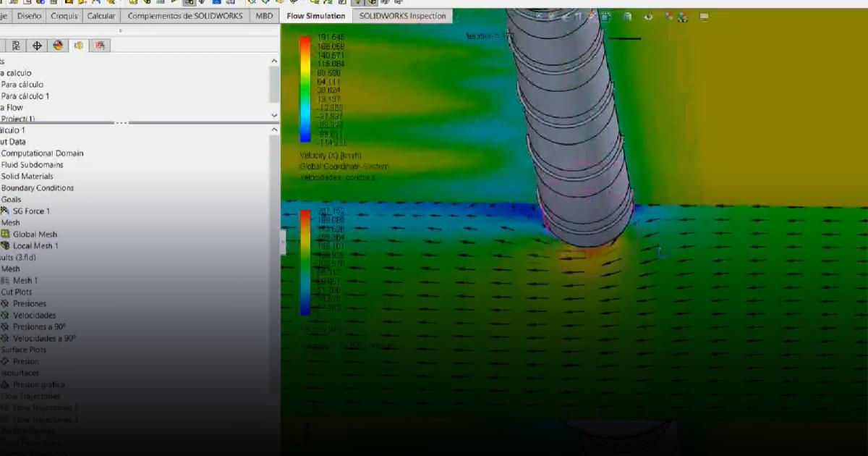Select the Cut Plots tree item
The width and height of the screenshot is (868, 456).
coord(16,292)
